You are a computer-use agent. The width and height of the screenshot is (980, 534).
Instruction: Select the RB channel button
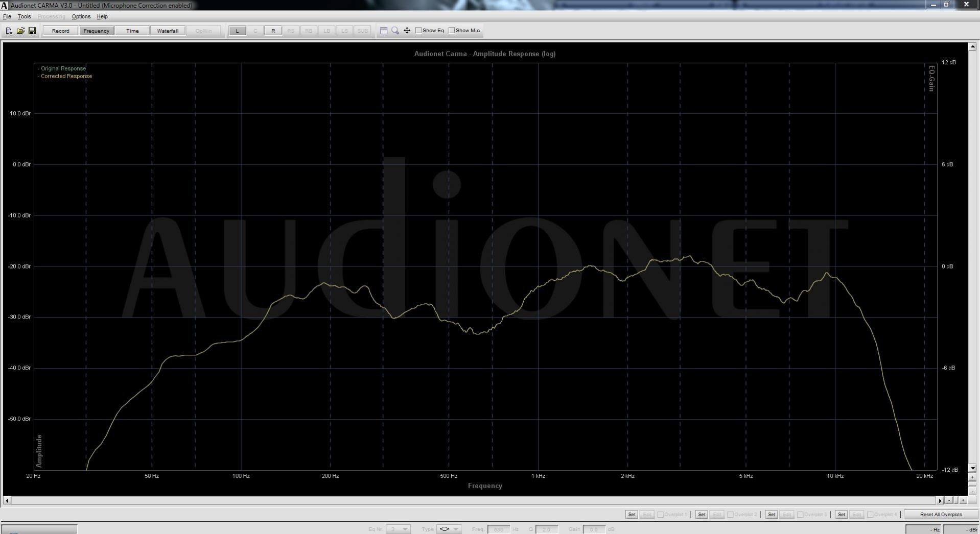pos(309,31)
